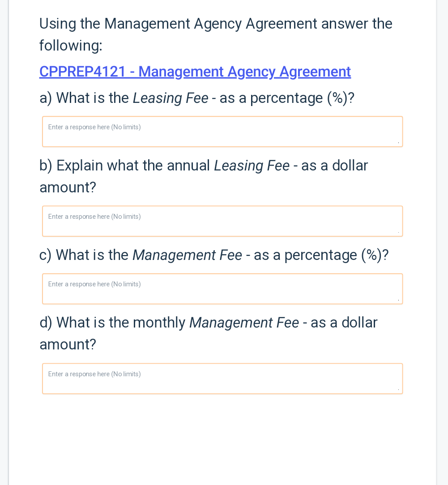Image resolution: width=448 pixels, height=485 pixels.
Task: Open the CPPREP4121 Management Agency Agreement link
Action: [x=195, y=72]
